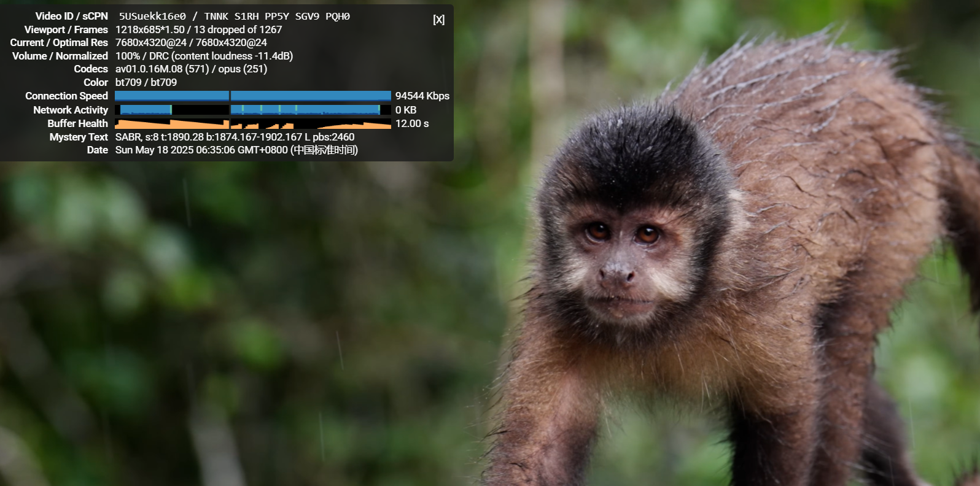Screen dimensions: 980x486
Task: Click the Codecs label
Action: pos(91,69)
